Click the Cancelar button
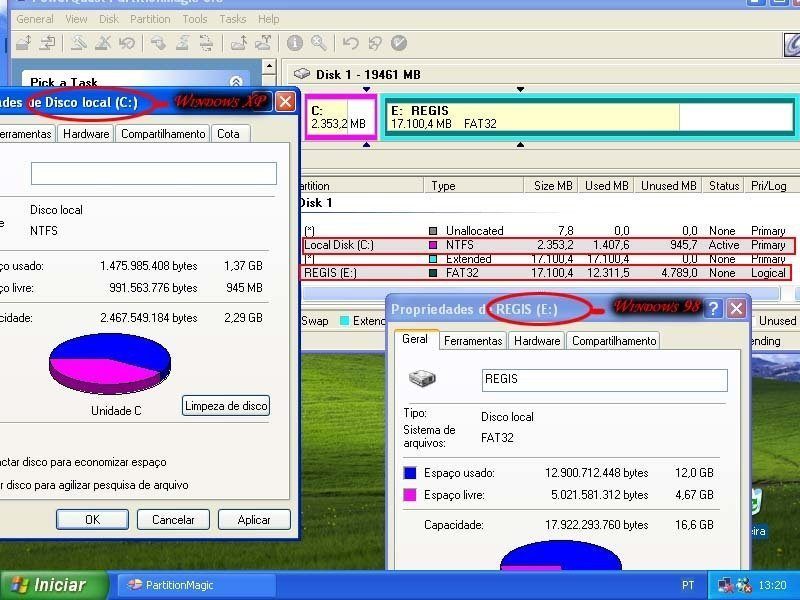The height and width of the screenshot is (600, 800). [173, 519]
